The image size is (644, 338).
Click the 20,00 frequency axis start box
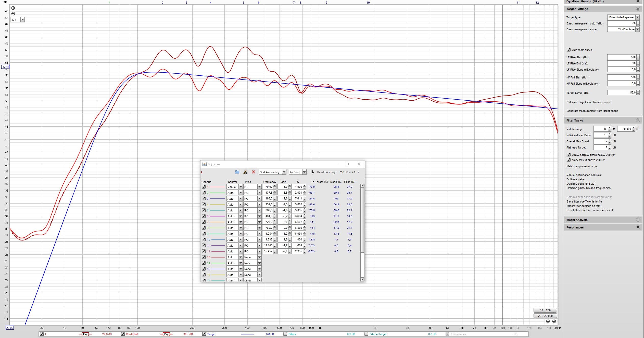[x=10, y=328]
